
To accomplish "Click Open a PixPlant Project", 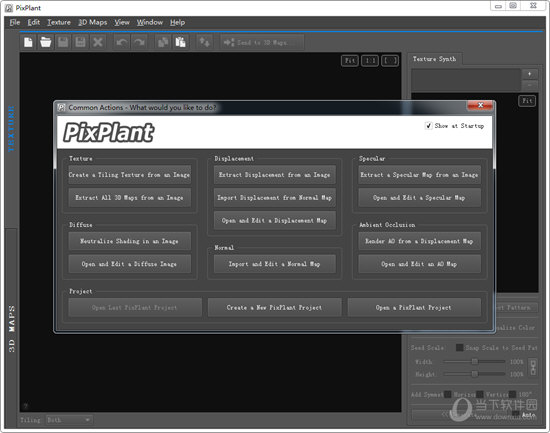I will (x=414, y=307).
